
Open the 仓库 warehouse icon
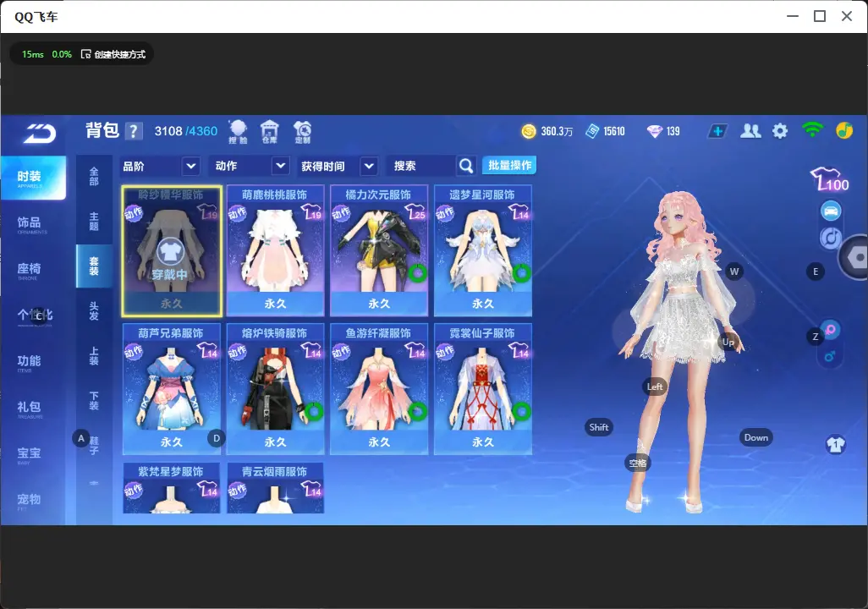click(x=270, y=132)
